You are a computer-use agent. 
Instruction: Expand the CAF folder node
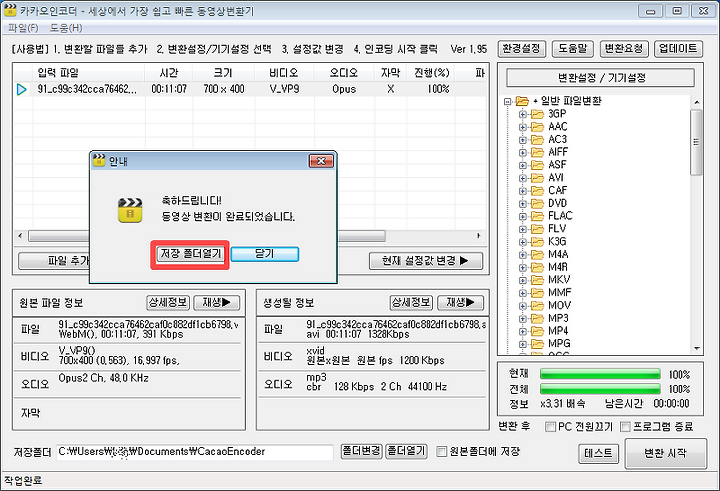pos(523,191)
